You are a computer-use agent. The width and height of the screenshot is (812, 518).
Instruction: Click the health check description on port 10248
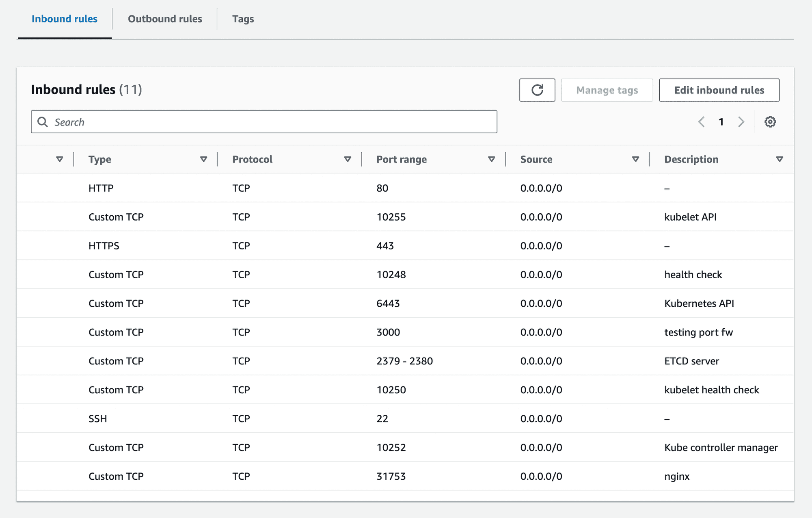click(x=693, y=275)
